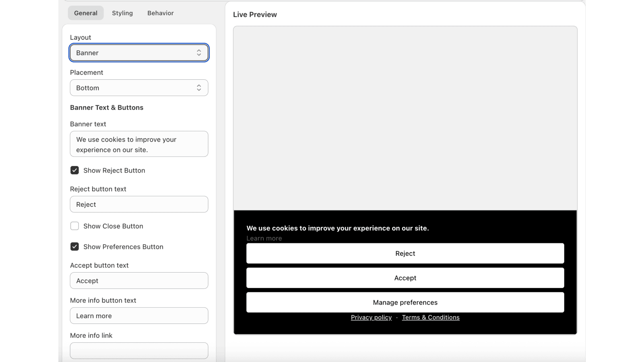
Task: Click the Reject button text input
Action: point(139,204)
